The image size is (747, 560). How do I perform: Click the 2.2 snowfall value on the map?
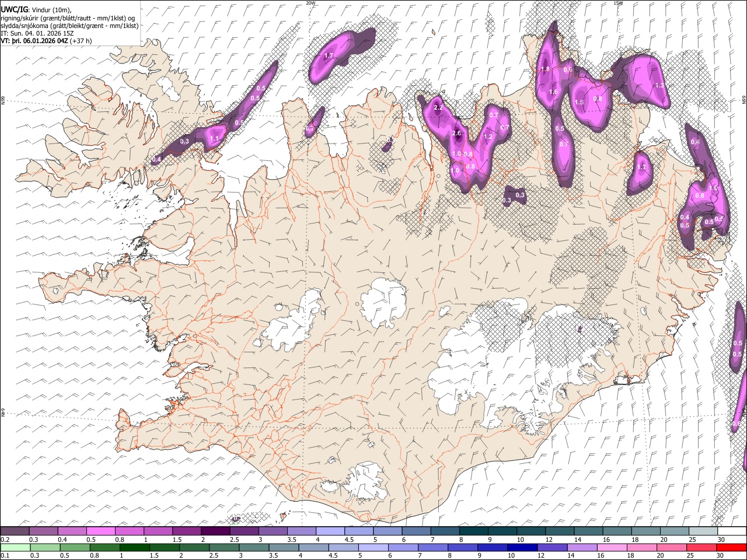coord(439,108)
